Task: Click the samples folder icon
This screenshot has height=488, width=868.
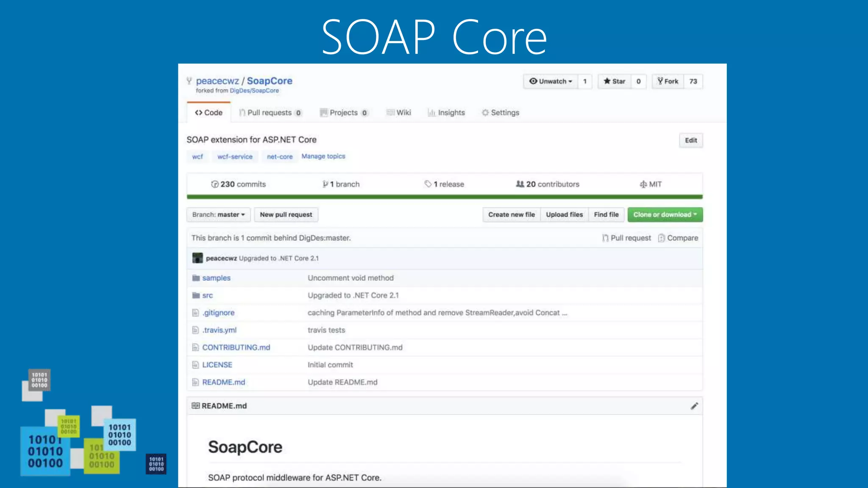Action: pyautogui.click(x=196, y=278)
